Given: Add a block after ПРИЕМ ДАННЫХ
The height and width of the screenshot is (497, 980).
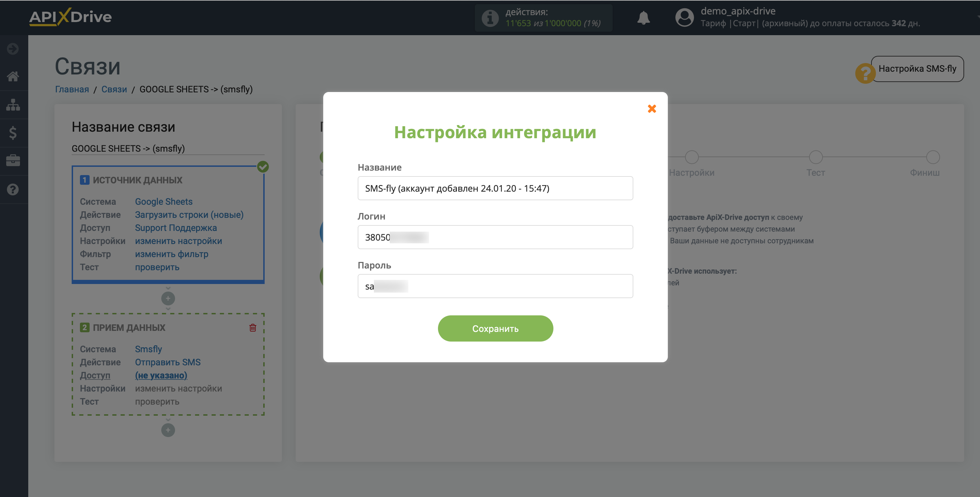Looking at the screenshot, I should [x=168, y=430].
